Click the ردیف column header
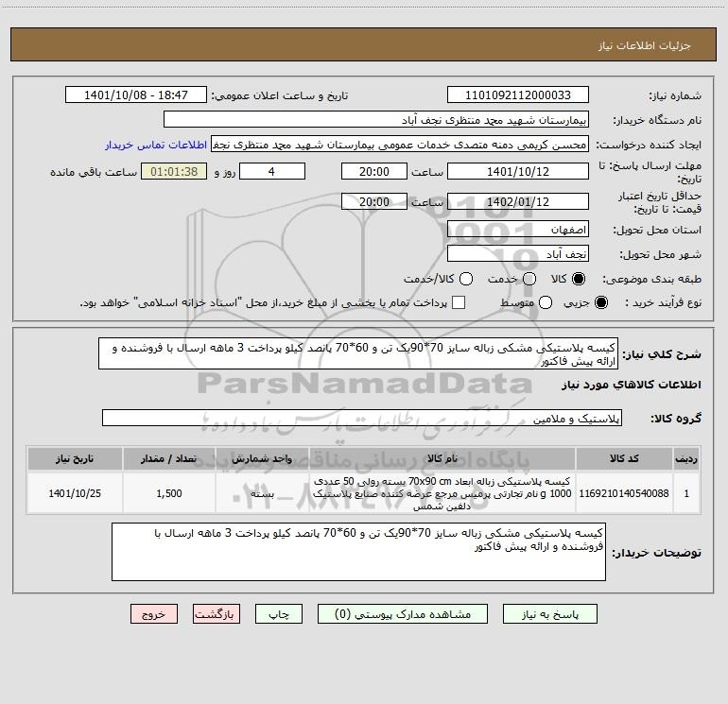Image resolution: width=728 pixels, height=704 pixels. [x=686, y=458]
